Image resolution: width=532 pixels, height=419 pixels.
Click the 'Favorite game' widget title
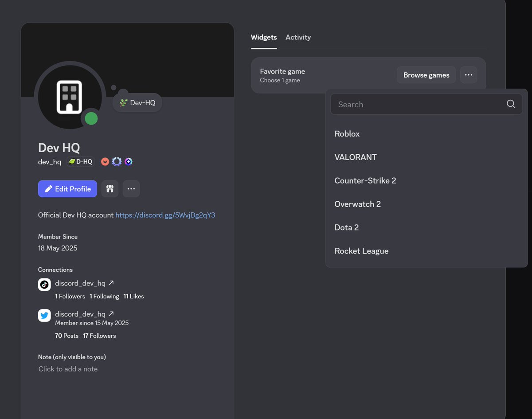[x=282, y=71]
